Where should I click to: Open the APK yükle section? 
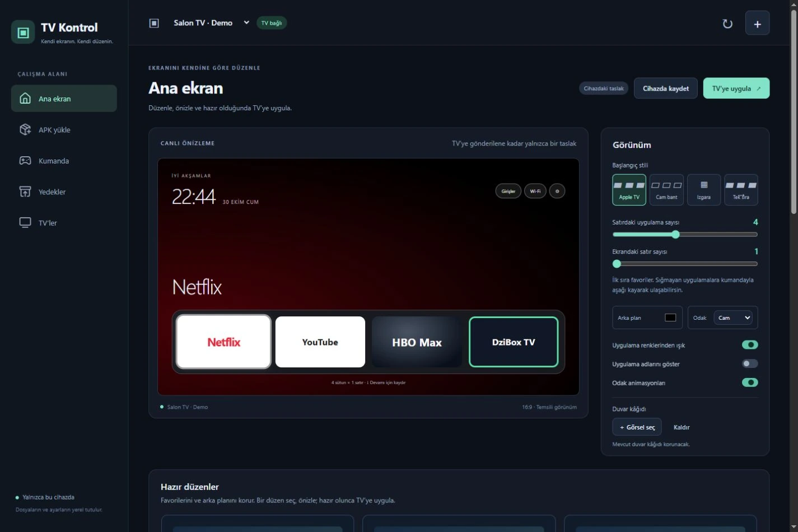coord(64,129)
